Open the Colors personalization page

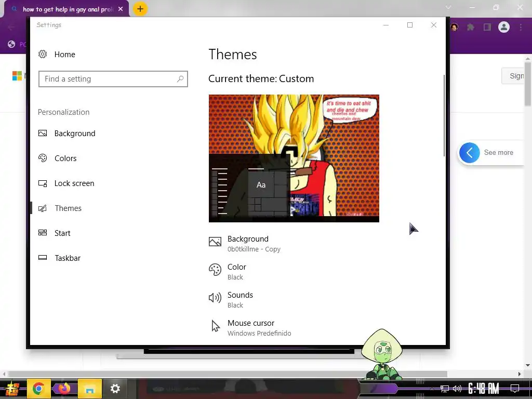65,158
